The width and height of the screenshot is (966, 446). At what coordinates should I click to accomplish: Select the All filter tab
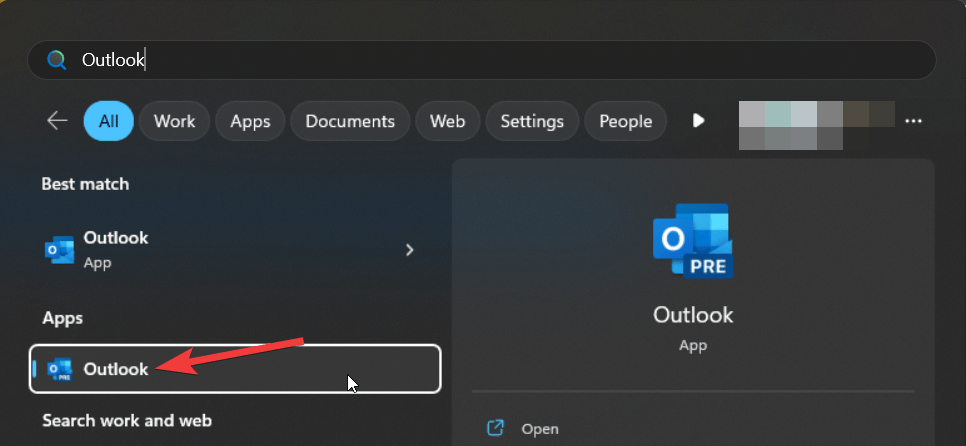click(x=108, y=121)
